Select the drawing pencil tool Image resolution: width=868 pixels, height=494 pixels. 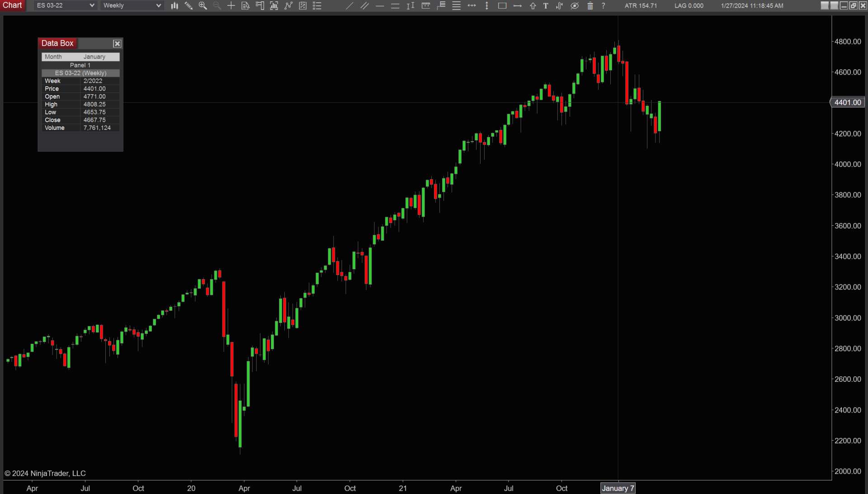pyautogui.click(x=189, y=6)
